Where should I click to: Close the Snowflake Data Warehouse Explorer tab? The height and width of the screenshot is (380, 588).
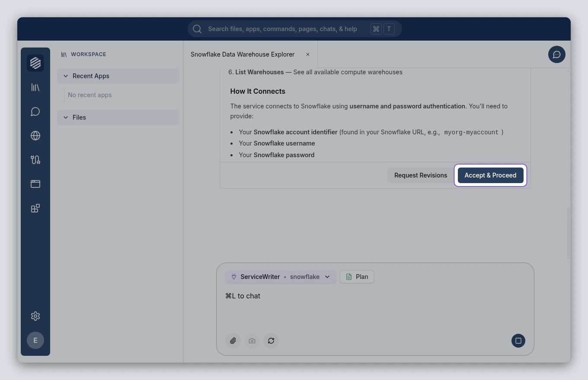(x=308, y=54)
